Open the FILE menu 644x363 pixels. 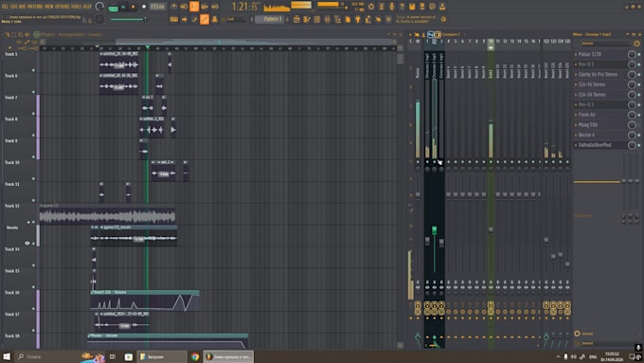(x=5, y=7)
